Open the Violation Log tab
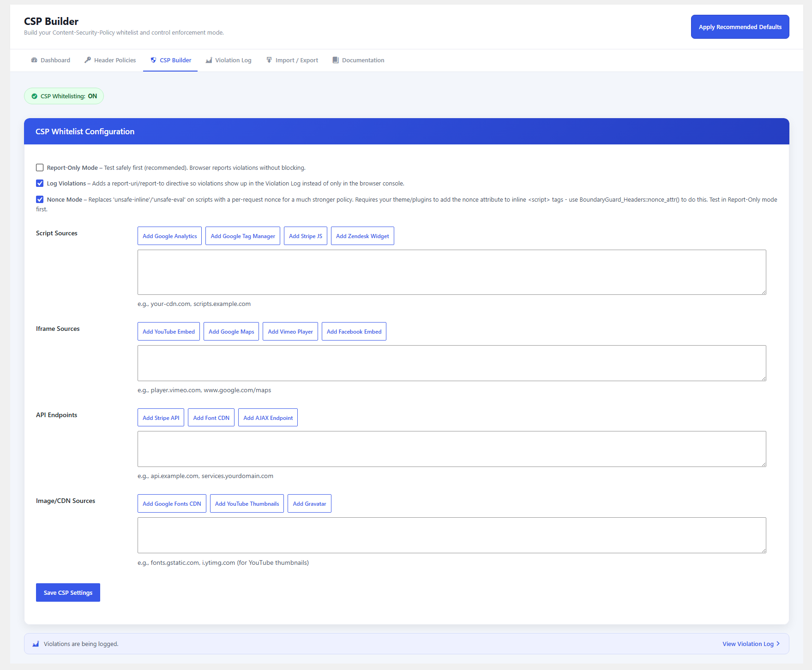The image size is (812, 670). (229, 60)
